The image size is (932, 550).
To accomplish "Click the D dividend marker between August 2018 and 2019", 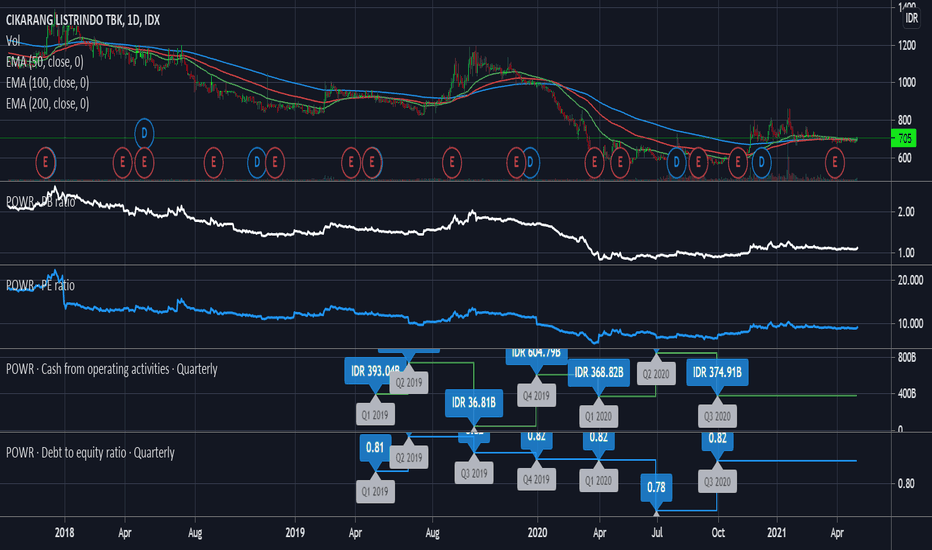I will tap(257, 162).
